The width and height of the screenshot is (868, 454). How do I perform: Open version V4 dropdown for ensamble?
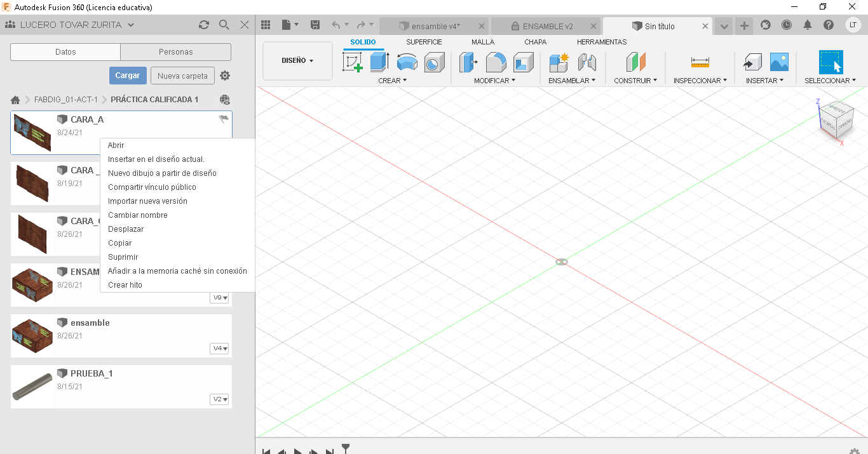tap(219, 349)
